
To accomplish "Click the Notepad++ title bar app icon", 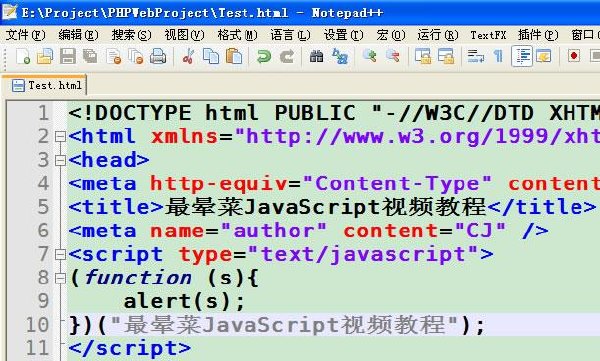I will coord(9,12).
